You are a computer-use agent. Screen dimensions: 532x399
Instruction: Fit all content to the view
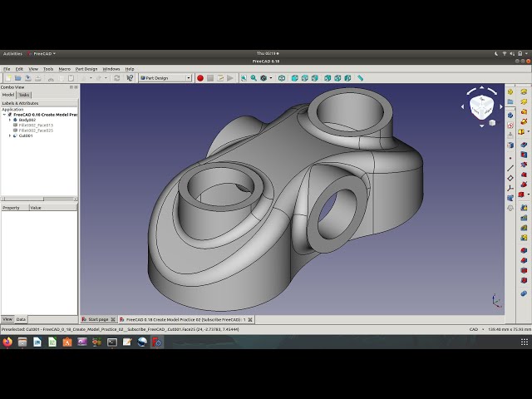(244, 78)
